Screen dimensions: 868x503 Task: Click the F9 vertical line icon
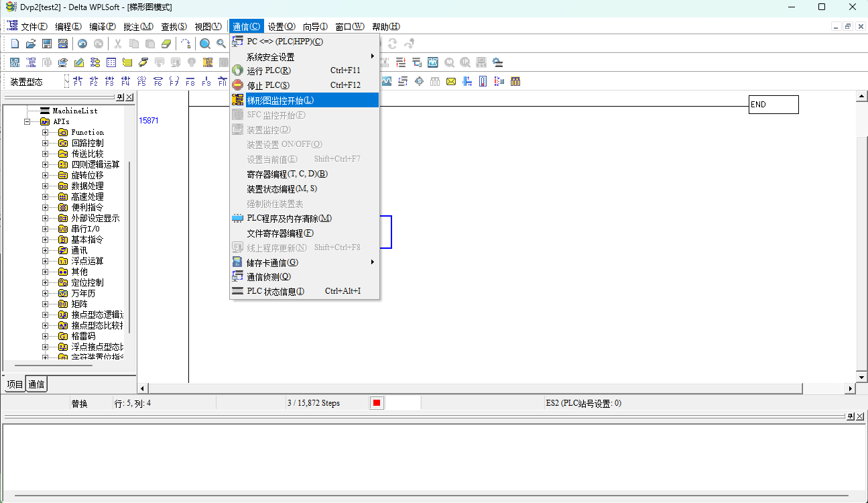[206, 81]
